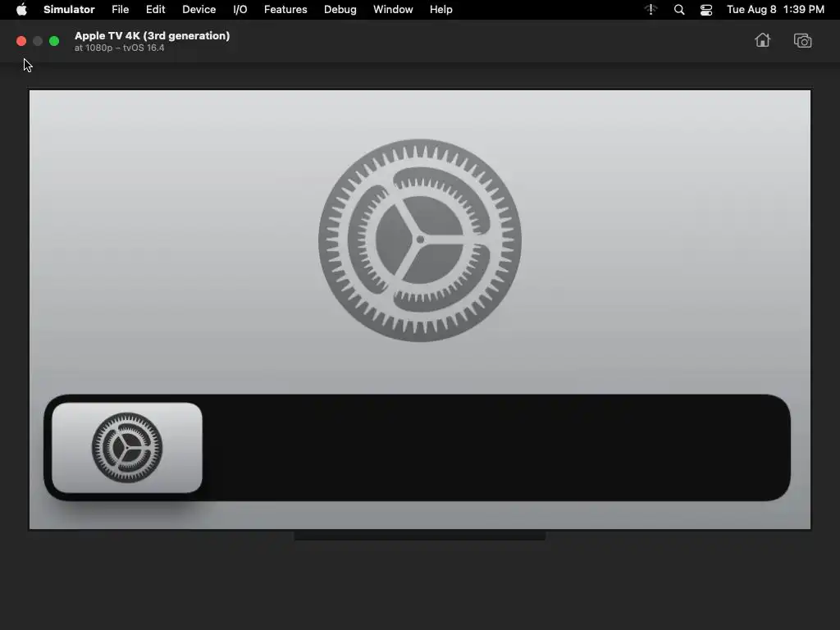The image size is (840, 630).
Task: Open the Help menu
Action: 441,10
